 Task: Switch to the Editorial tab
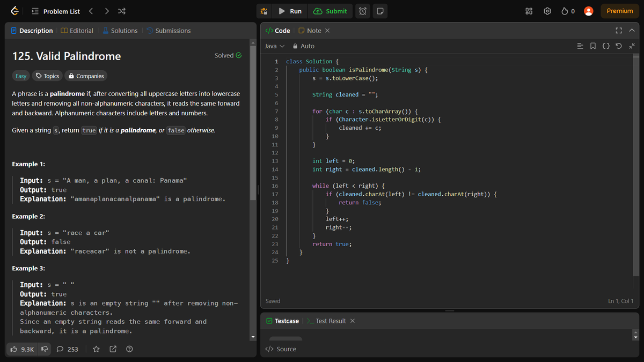[77, 31]
